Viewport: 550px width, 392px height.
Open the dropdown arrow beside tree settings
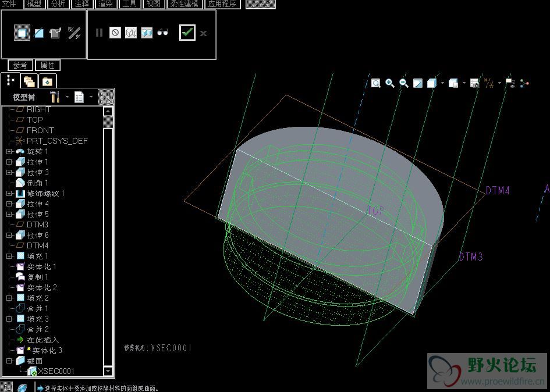[67, 97]
